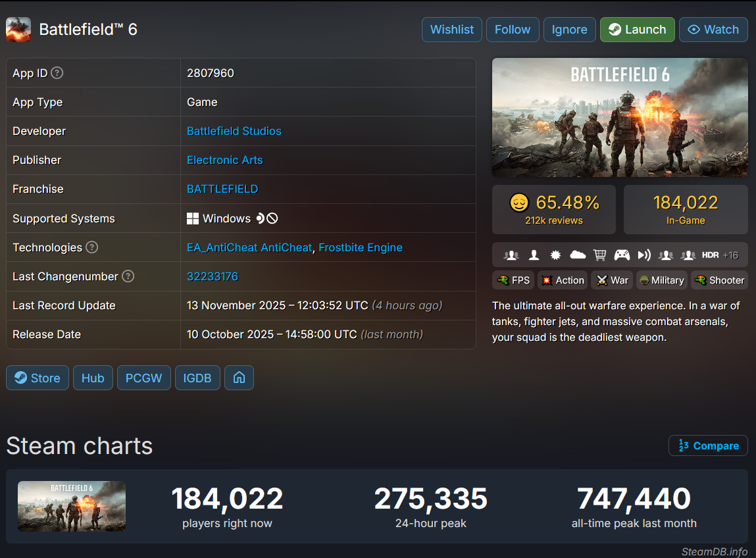This screenshot has height=558, width=756.
Task: Add the game to Wishlist
Action: 451,30
